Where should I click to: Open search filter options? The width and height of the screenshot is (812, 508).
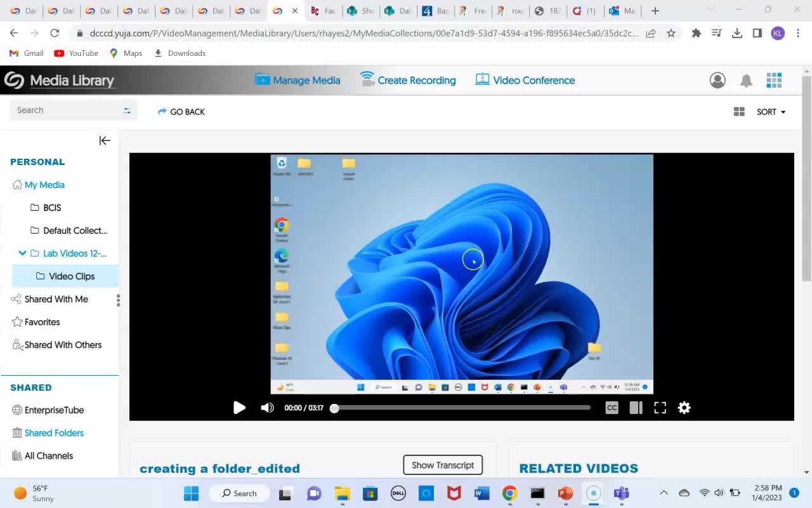pyautogui.click(x=127, y=110)
